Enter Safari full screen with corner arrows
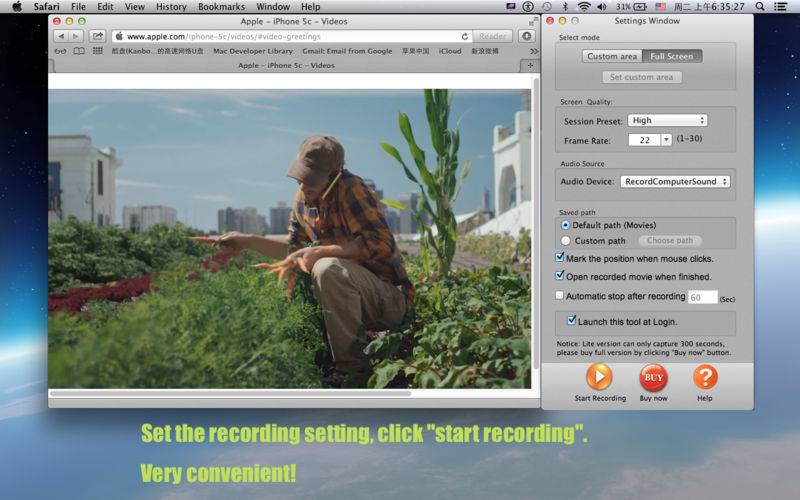This screenshot has height=500, width=800. coord(533,21)
